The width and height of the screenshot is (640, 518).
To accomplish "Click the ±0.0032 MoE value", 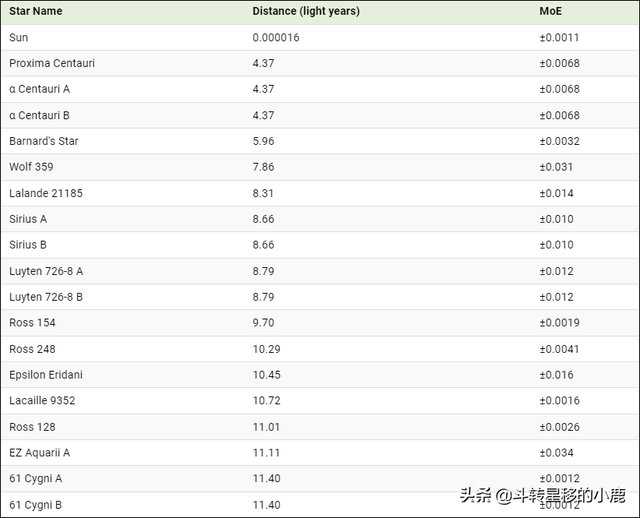I will click(x=559, y=141).
